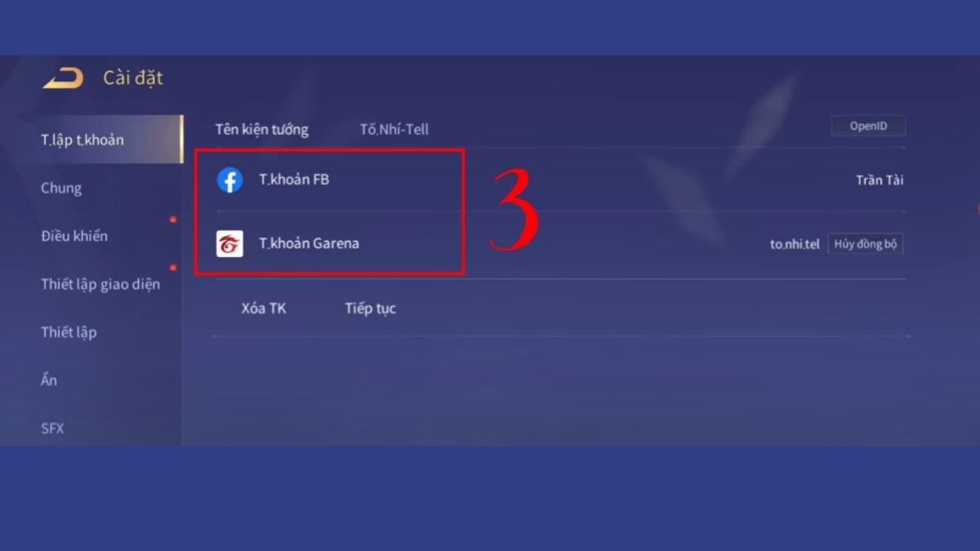The height and width of the screenshot is (551, 980).
Task: Click the Garena username to.nhi.tel
Action: pos(795,244)
